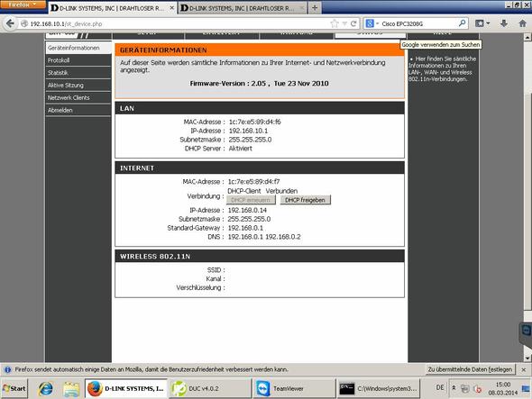Close the first D-LINK tab
The height and width of the screenshot is (399, 532).
click(171, 7)
